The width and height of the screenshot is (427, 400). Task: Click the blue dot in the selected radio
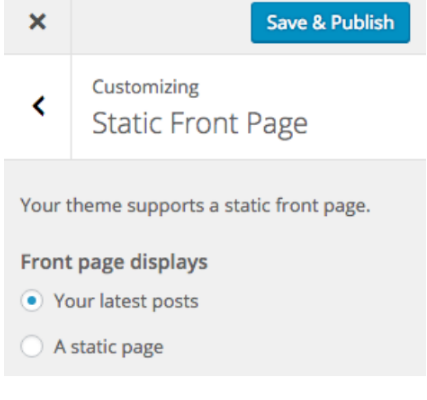[32, 301]
